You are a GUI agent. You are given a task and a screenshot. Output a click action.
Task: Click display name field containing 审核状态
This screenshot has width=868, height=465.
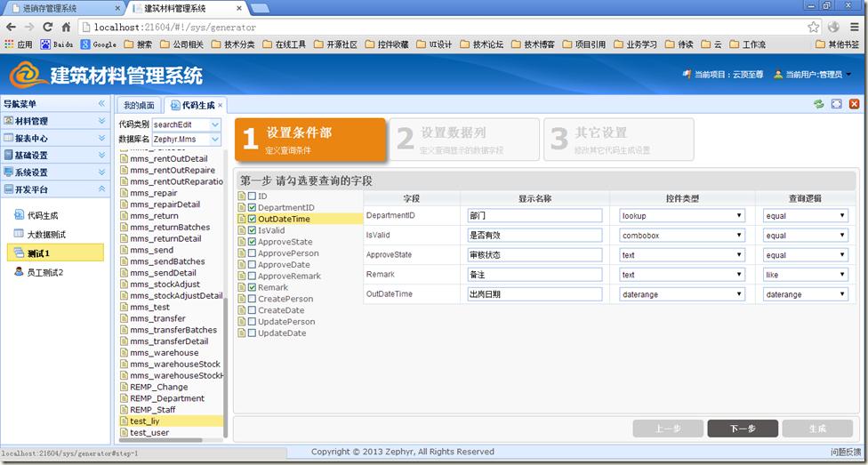point(534,255)
